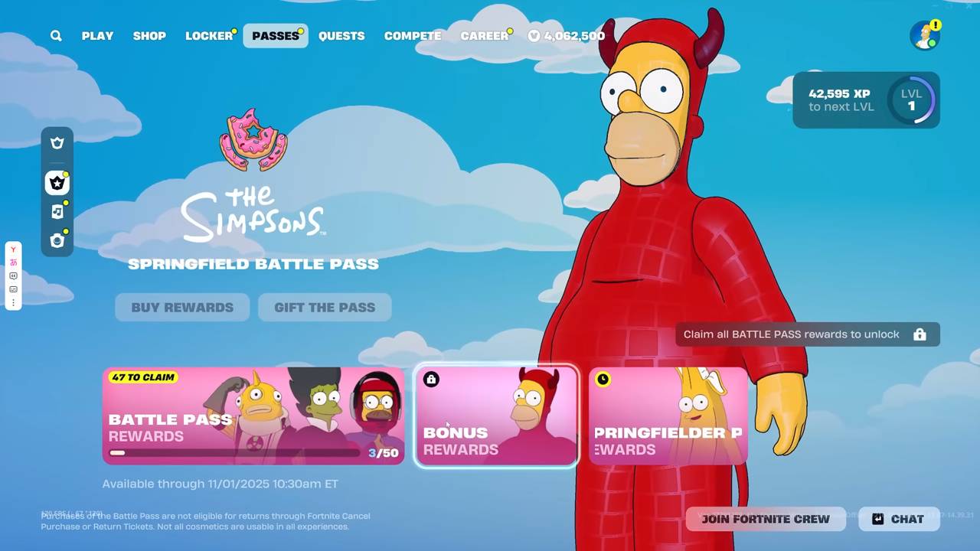Click the SPRINGFIELD BATTLE PASS title

pyautogui.click(x=253, y=264)
